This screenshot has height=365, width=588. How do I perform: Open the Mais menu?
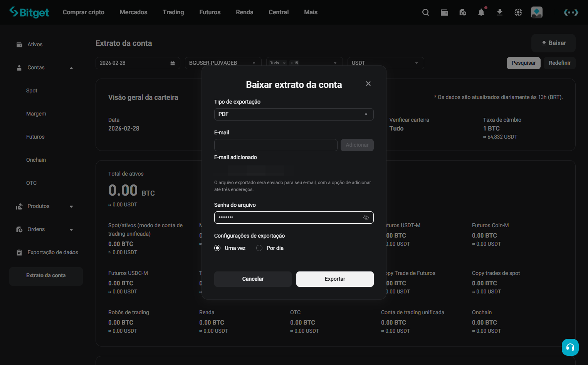311,12
